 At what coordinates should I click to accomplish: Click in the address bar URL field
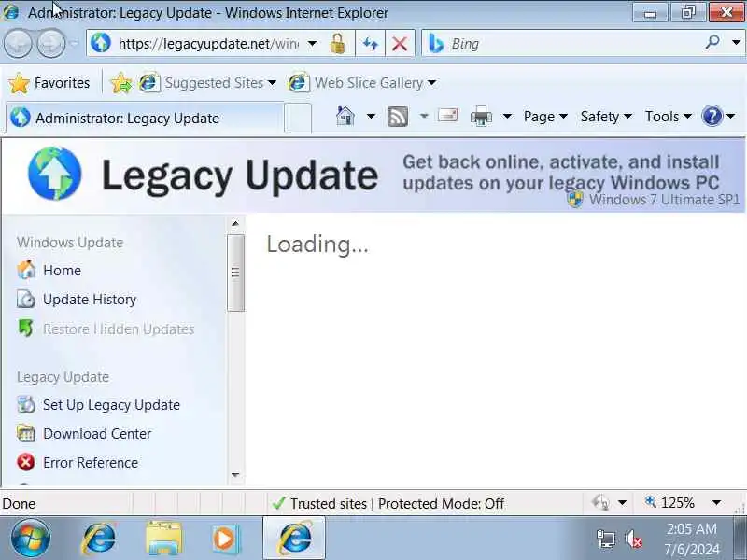tap(208, 44)
